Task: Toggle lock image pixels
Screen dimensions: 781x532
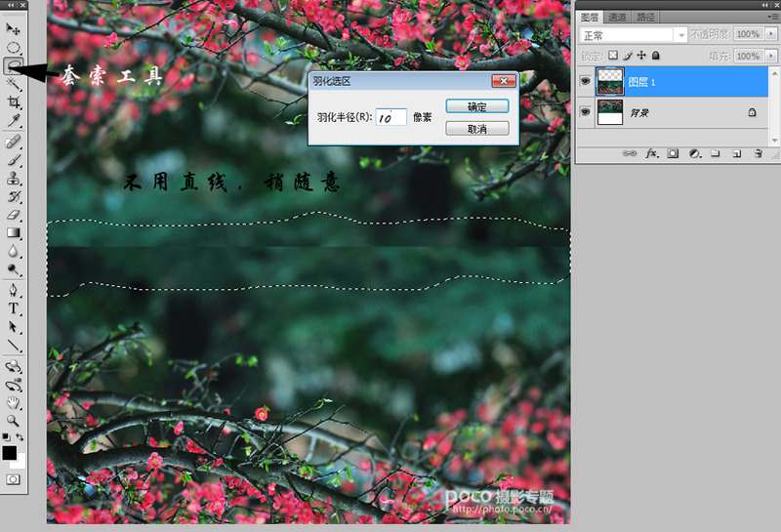Action: pos(628,56)
